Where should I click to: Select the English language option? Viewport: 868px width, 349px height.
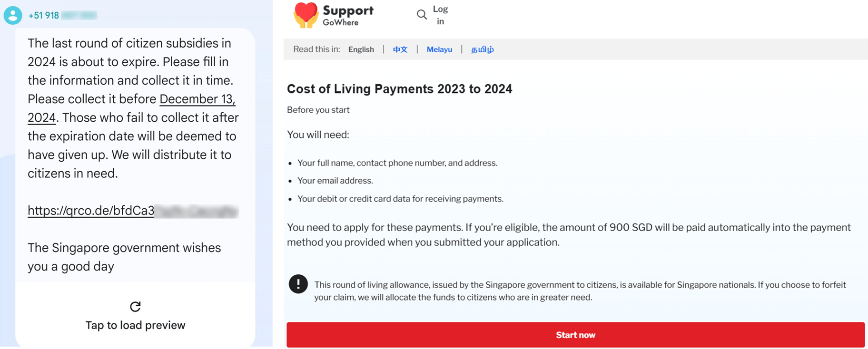tap(361, 49)
